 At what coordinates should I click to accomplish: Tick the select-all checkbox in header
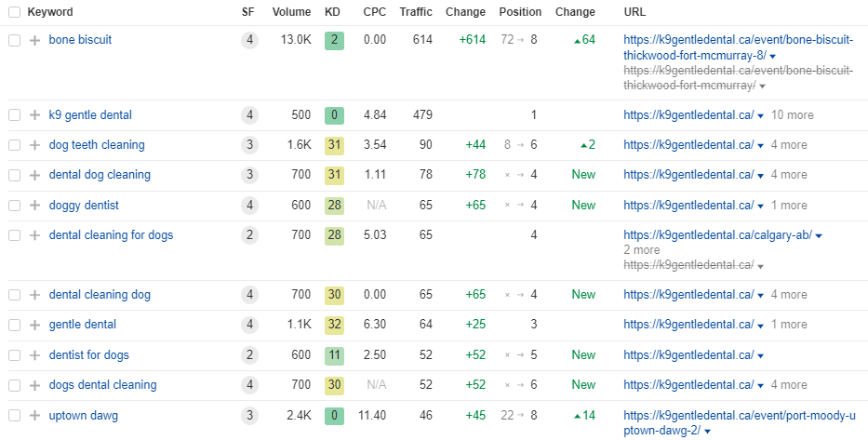(14, 12)
